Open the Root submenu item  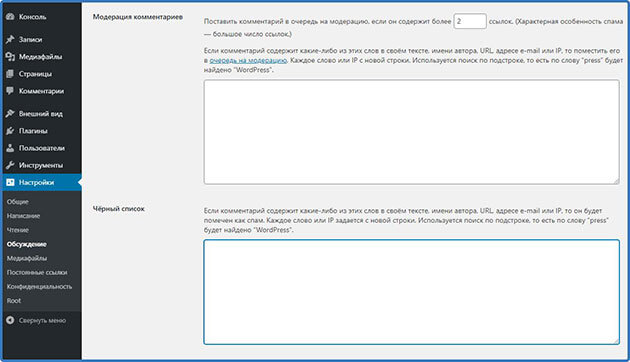(x=14, y=301)
